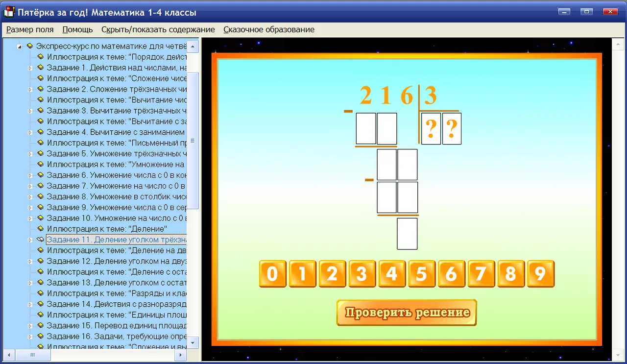627x364 pixels.
Task: Click the digit 2 tile
Action: pyautogui.click(x=332, y=274)
